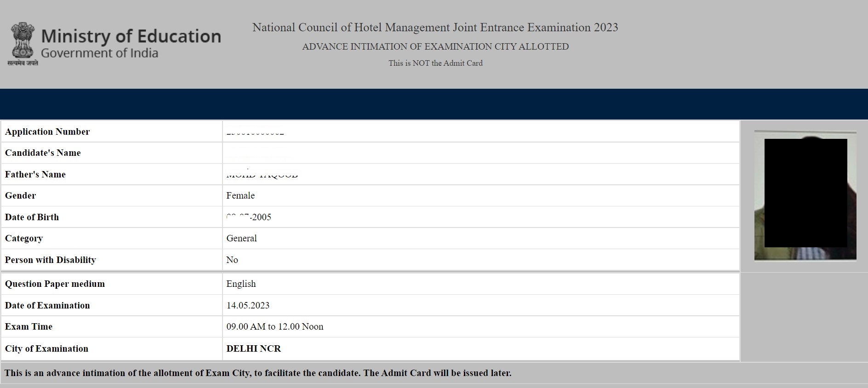Click the Government of India emblem
The image size is (868, 388).
click(x=23, y=43)
